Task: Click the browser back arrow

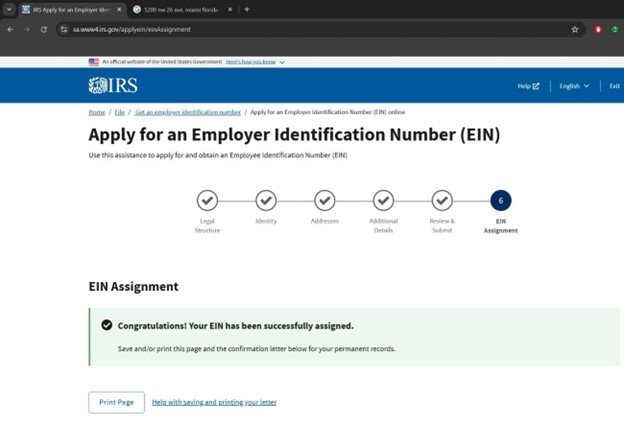Action: pyautogui.click(x=10, y=30)
